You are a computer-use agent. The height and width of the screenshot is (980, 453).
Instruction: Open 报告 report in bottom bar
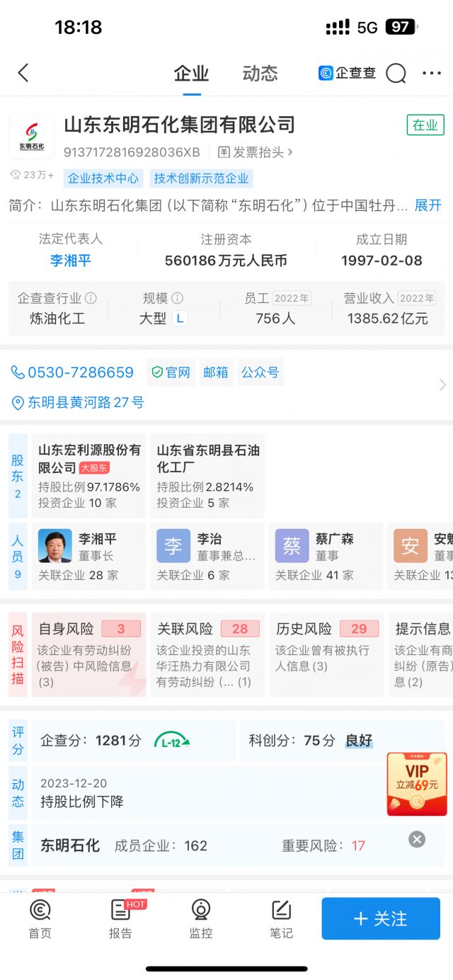coord(120,919)
